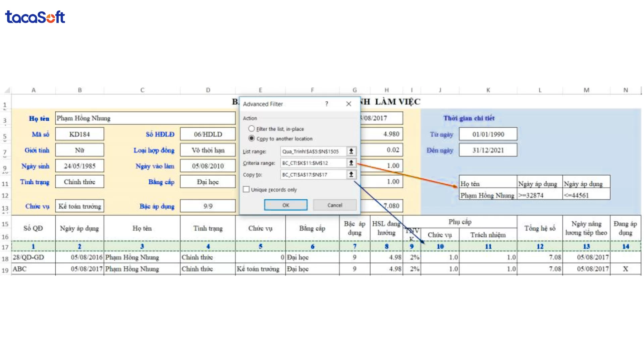Cancel the Advanced Filter dialog
The height and width of the screenshot is (362, 644).
pyautogui.click(x=334, y=205)
